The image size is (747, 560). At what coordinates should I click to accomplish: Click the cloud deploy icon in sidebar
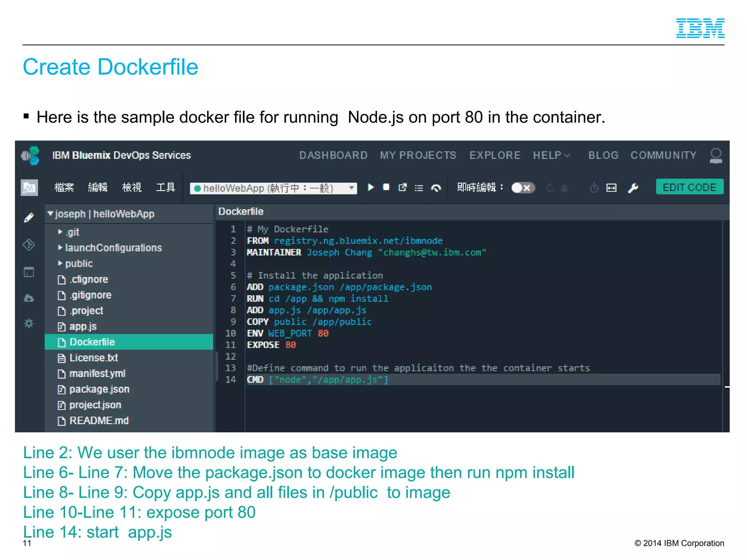click(x=29, y=298)
